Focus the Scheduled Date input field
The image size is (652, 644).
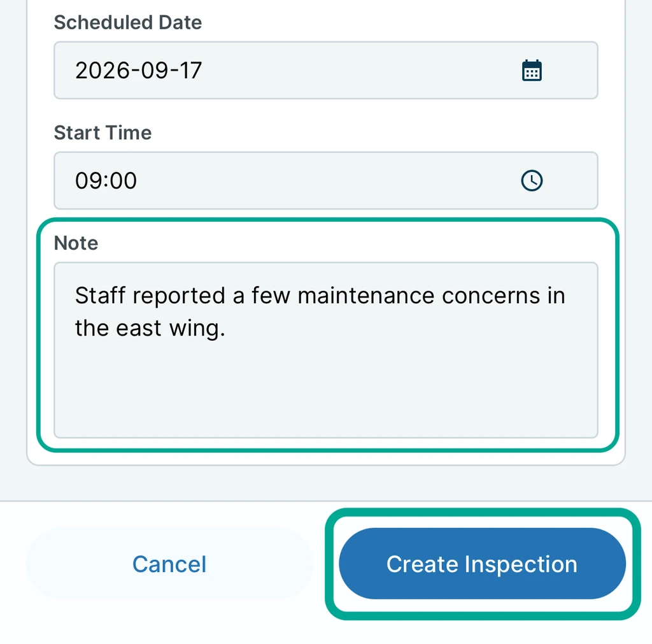[x=325, y=70]
